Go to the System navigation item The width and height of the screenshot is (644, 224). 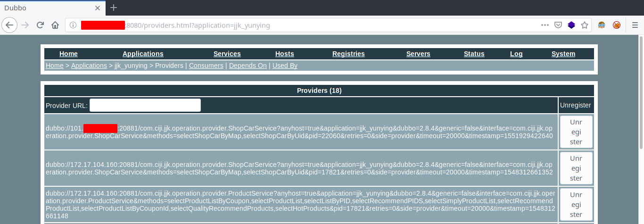pos(563,54)
